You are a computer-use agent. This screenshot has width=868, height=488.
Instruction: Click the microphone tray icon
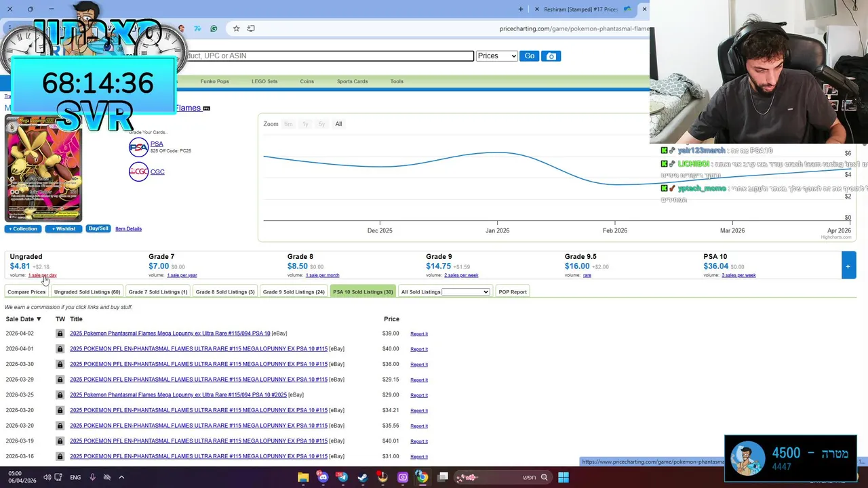92,477
